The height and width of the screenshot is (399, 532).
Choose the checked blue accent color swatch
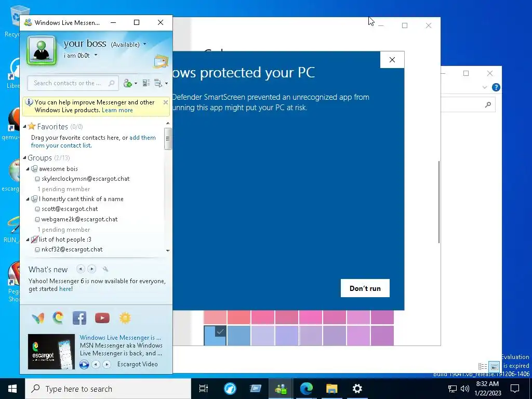[215, 335]
